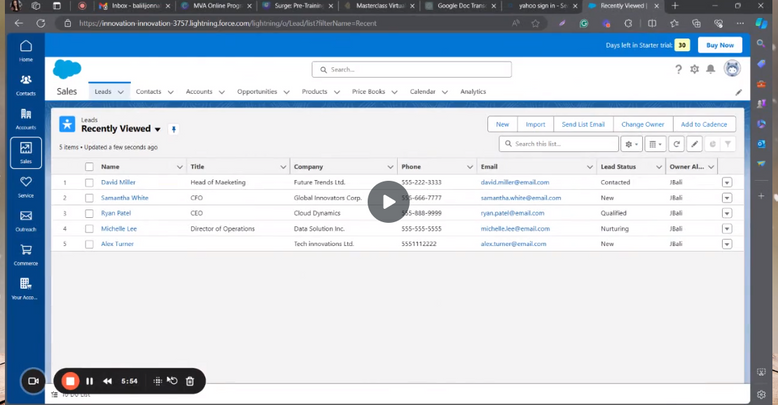778x405 pixels.
Task: Open the user avatar profile menu
Action: pos(732,68)
